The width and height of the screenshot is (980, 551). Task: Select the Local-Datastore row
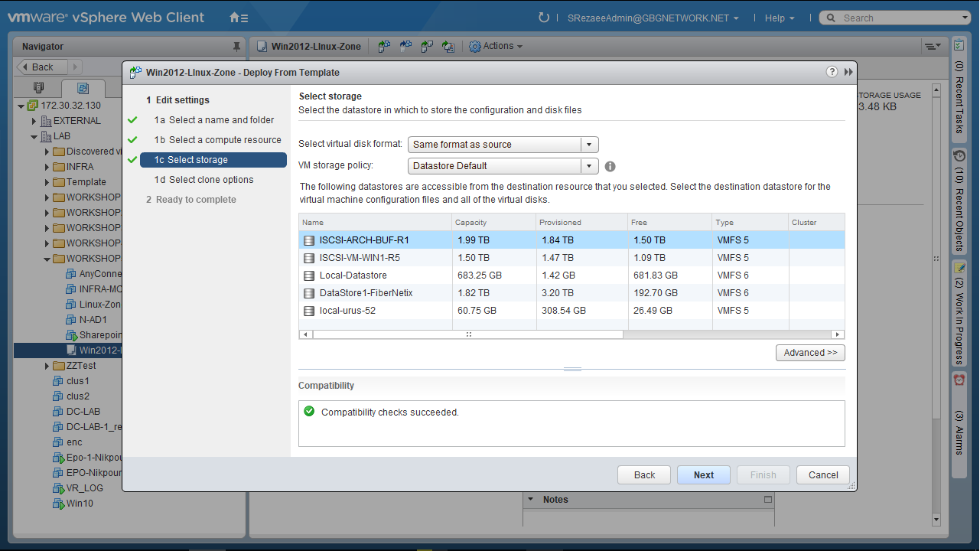coord(353,275)
